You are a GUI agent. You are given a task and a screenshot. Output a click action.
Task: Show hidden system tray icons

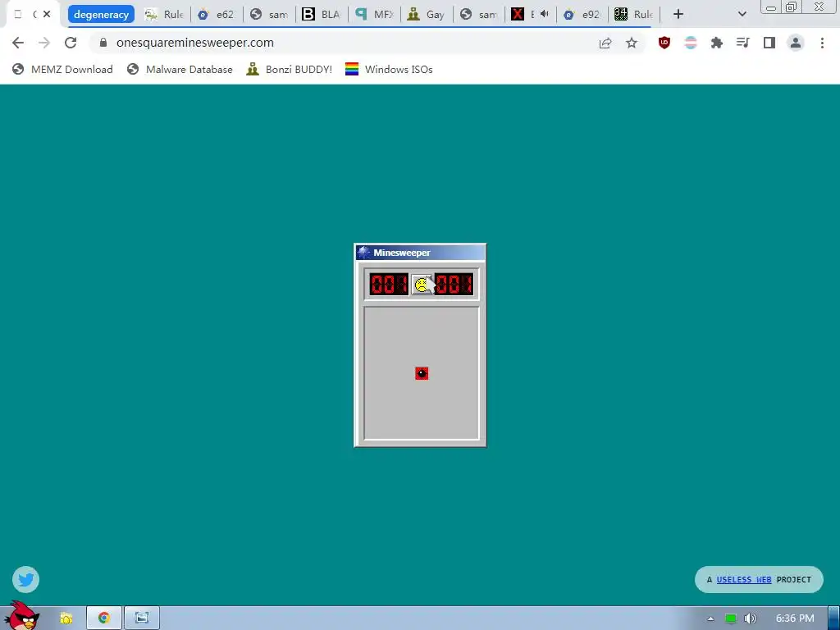point(710,619)
